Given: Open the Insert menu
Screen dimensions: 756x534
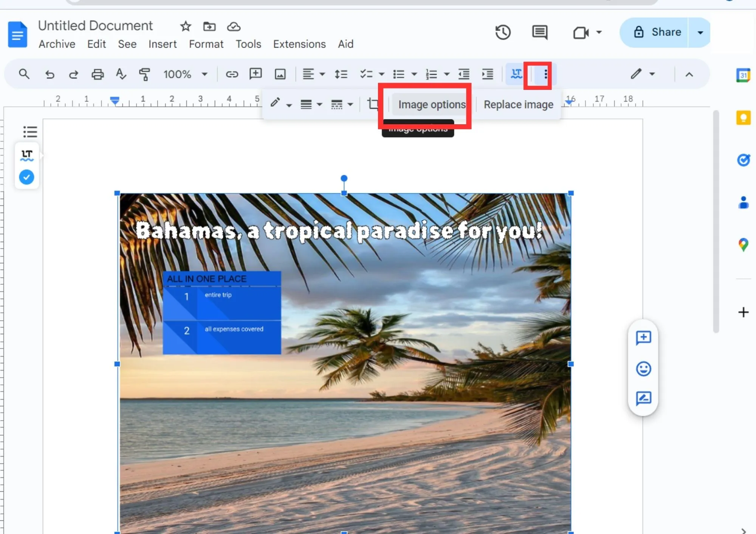Looking at the screenshot, I should 163,44.
